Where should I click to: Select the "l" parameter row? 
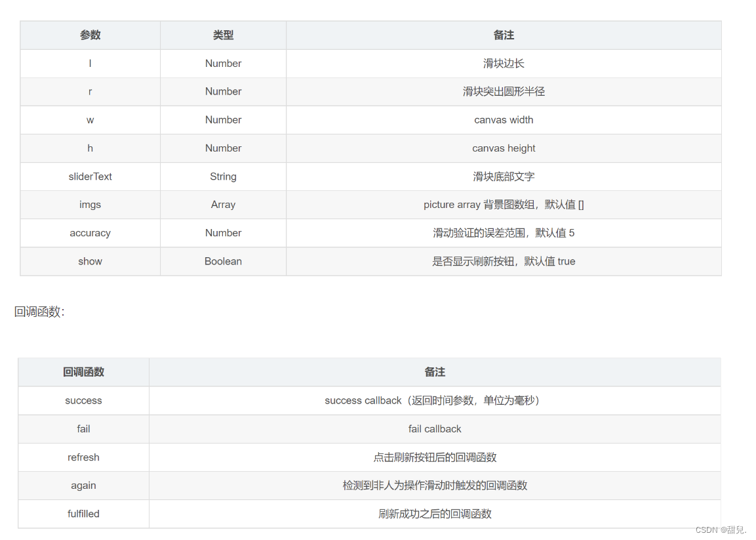coord(90,63)
